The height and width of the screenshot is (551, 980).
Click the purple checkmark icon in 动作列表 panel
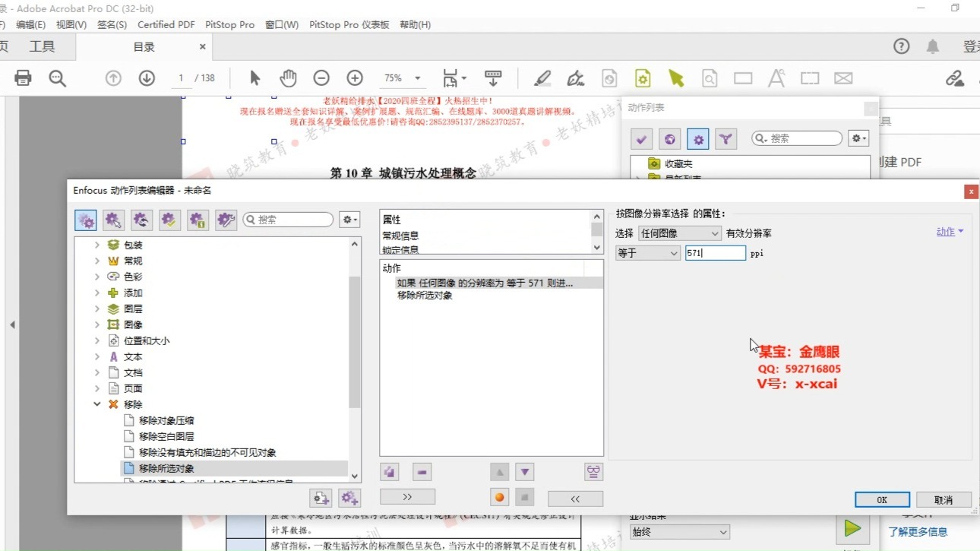coord(640,138)
